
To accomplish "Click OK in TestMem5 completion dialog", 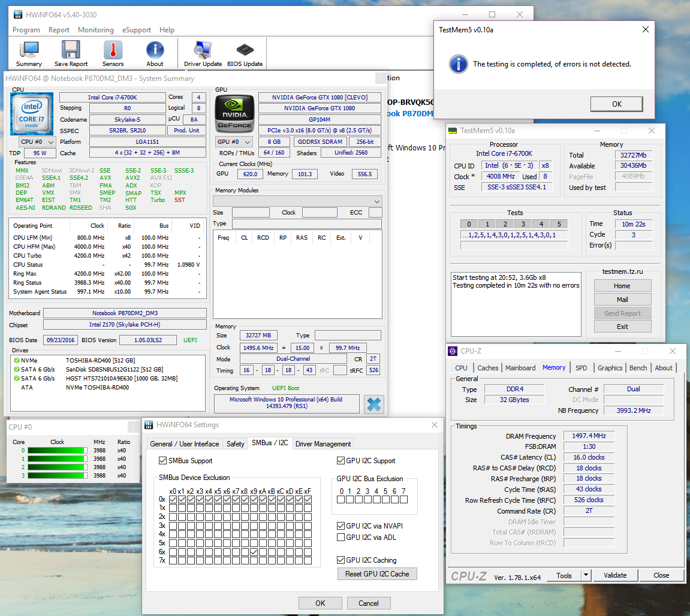I will click(616, 104).
